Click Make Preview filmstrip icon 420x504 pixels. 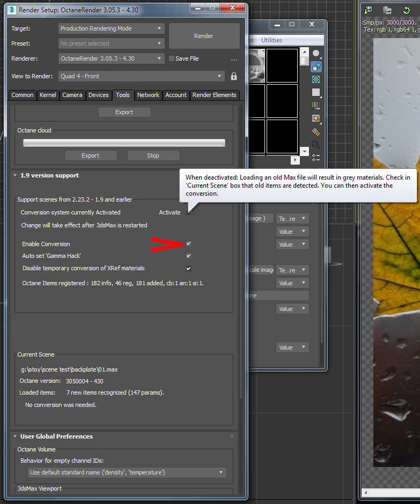(316, 118)
